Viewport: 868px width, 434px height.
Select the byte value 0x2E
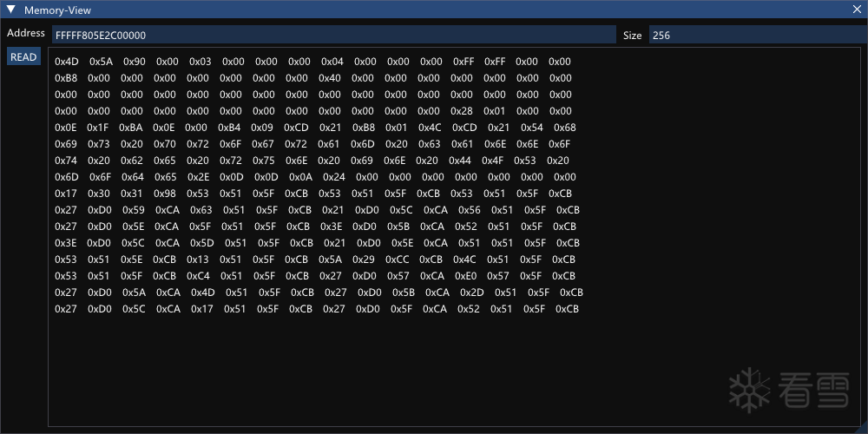tap(199, 177)
